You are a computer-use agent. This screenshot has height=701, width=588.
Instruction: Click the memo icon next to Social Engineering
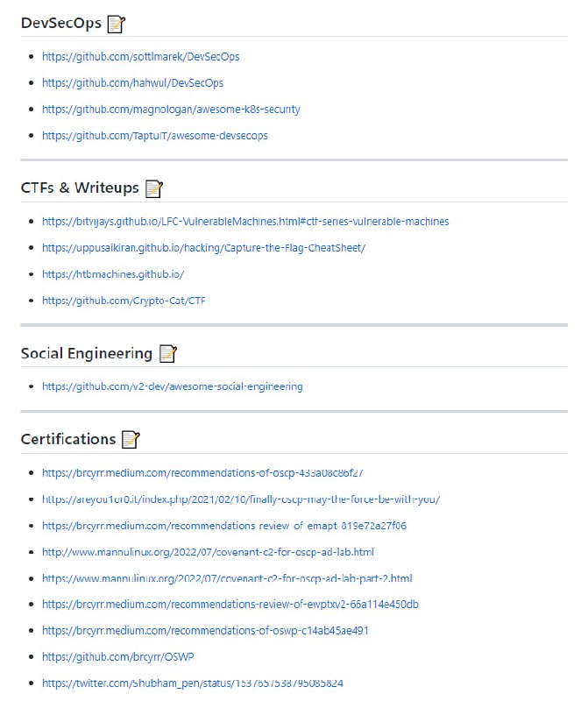point(167,354)
